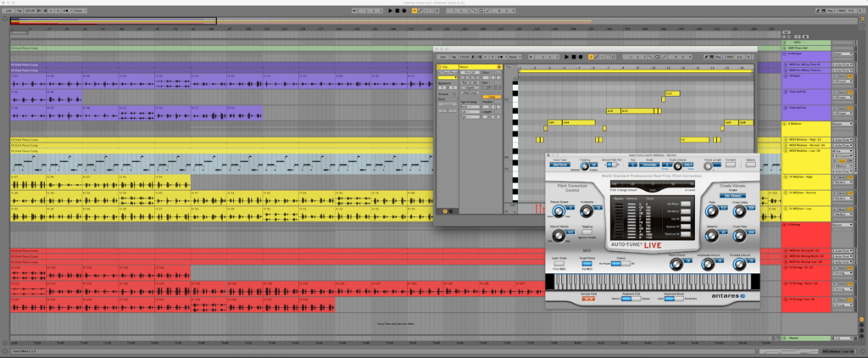Screen dimensions: 868x358
Task: Fold the G Medium group track
Action: click(784, 124)
